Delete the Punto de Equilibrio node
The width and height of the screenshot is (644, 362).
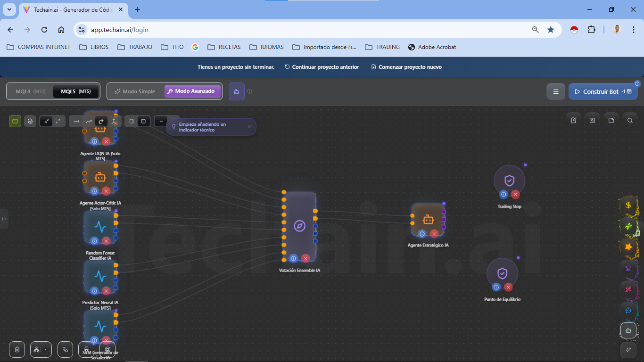tap(508, 287)
